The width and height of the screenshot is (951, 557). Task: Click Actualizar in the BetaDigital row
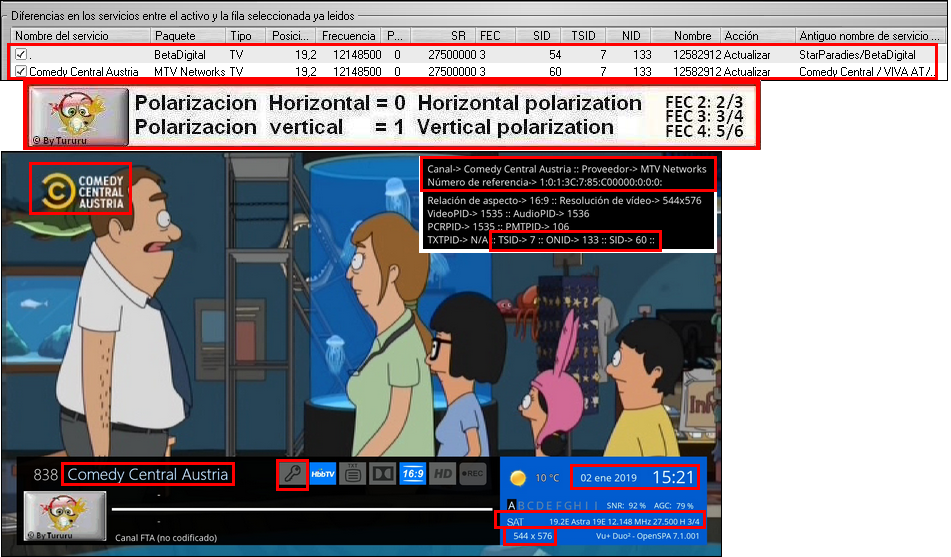click(x=747, y=55)
